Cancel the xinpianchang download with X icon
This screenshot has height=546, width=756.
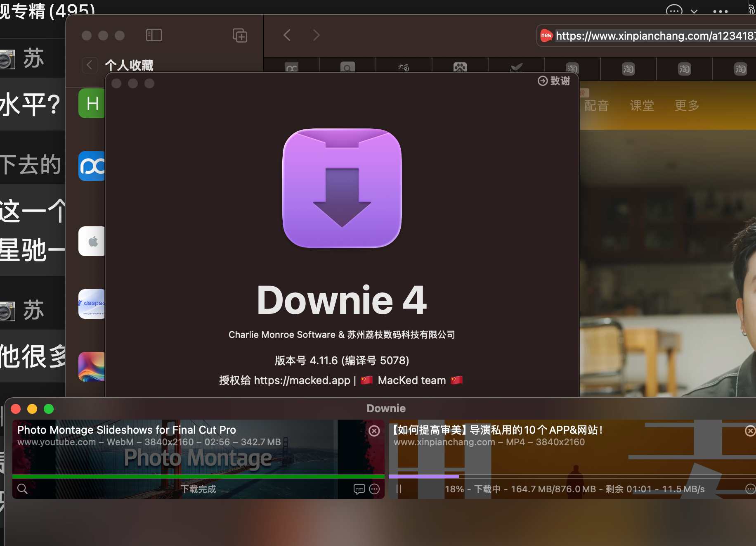tap(750, 431)
